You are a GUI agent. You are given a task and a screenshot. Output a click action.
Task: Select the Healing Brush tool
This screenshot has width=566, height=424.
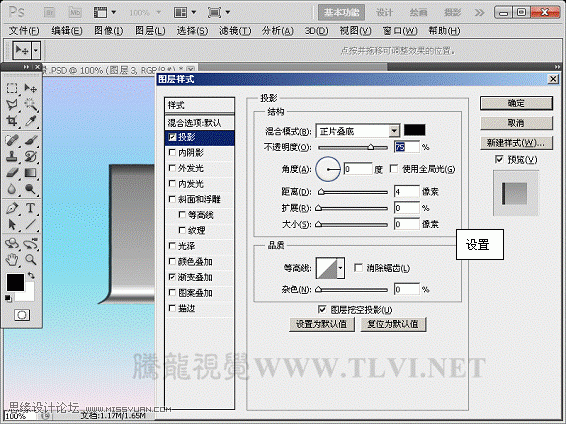click(12, 140)
